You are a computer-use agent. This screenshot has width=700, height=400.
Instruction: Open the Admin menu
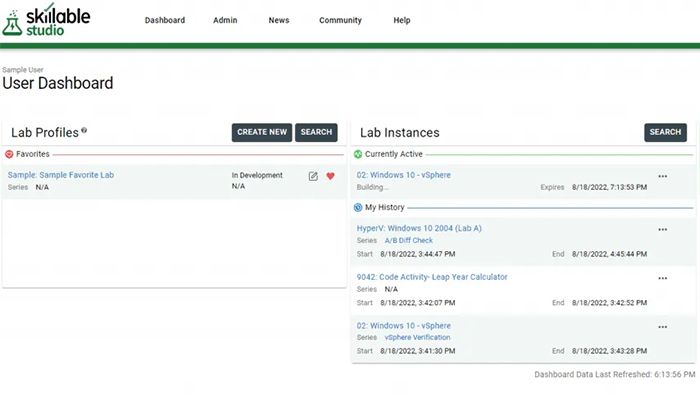tap(225, 20)
